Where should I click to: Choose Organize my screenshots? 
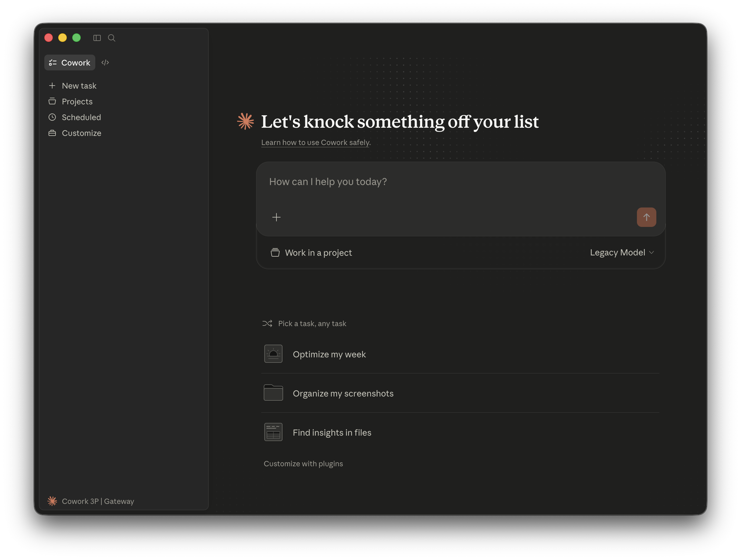[x=460, y=393]
